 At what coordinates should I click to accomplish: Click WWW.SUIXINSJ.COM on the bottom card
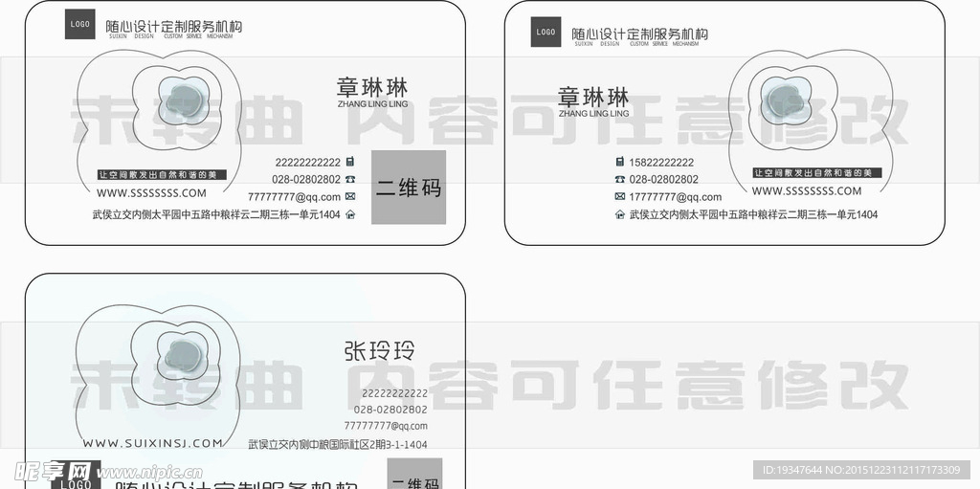pyautogui.click(x=153, y=443)
